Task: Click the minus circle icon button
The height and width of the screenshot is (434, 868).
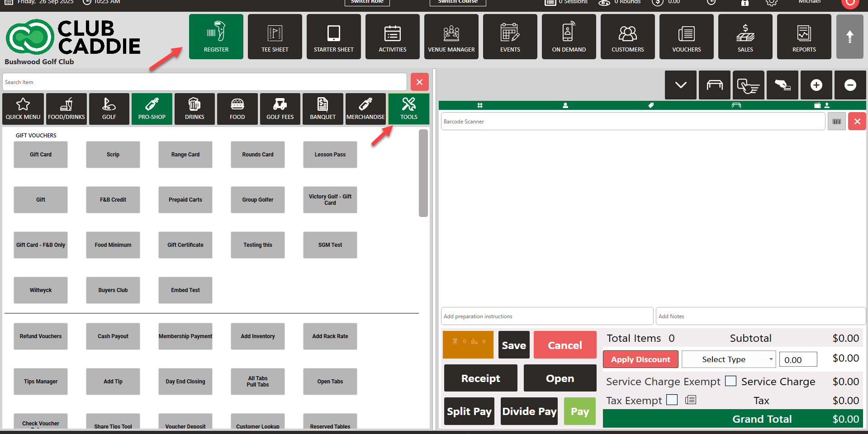Action: pos(850,85)
